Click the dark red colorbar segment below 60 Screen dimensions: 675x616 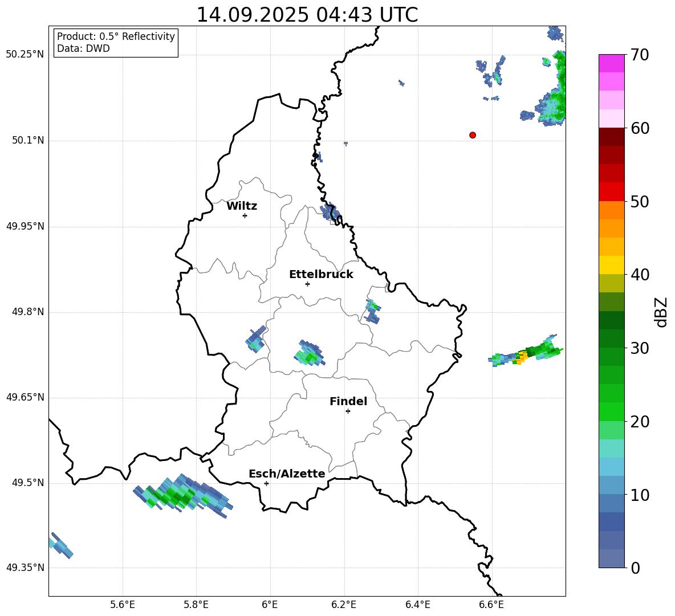pos(612,137)
